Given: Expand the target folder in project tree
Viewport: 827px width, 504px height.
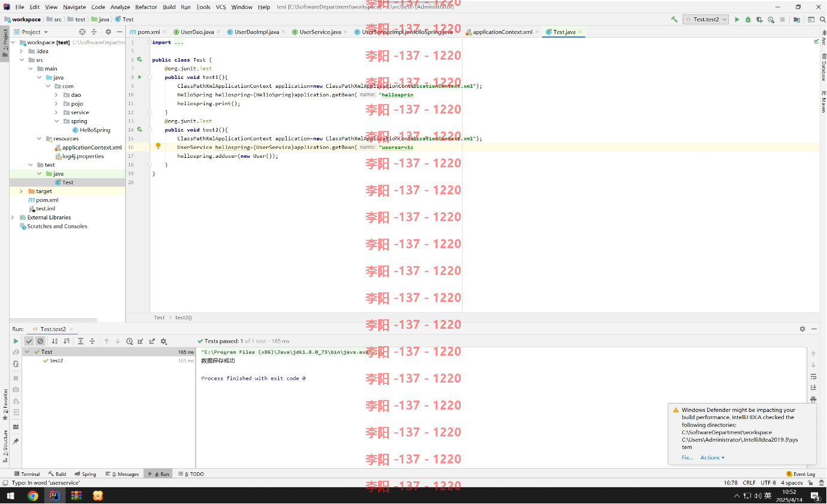Looking at the screenshot, I should click(x=22, y=191).
